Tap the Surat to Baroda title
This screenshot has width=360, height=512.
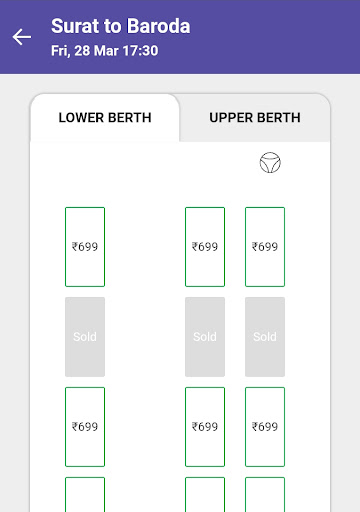pos(121,26)
